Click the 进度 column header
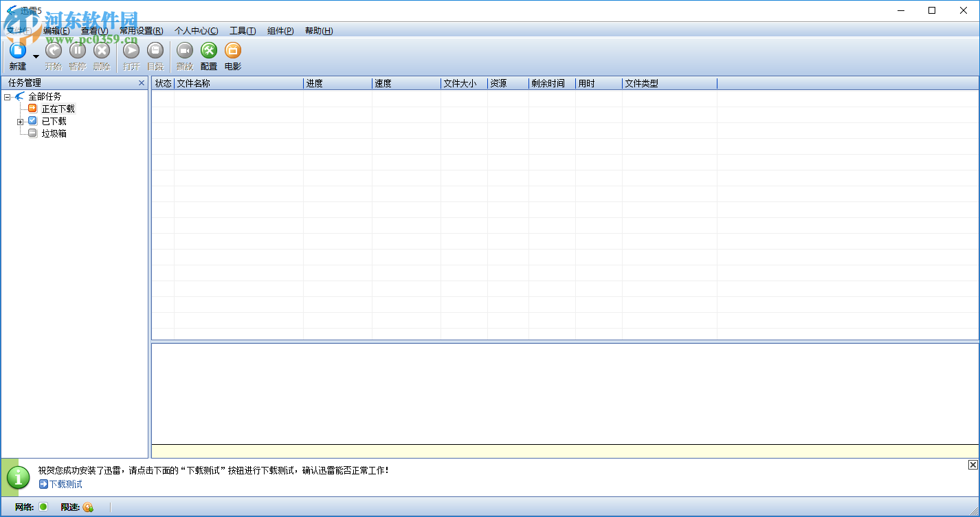 pos(337,84)
